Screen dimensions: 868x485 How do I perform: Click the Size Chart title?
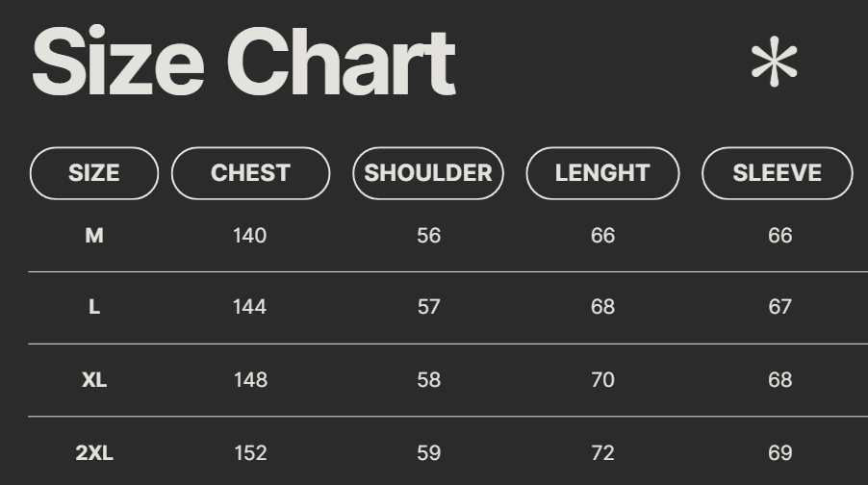243,64
